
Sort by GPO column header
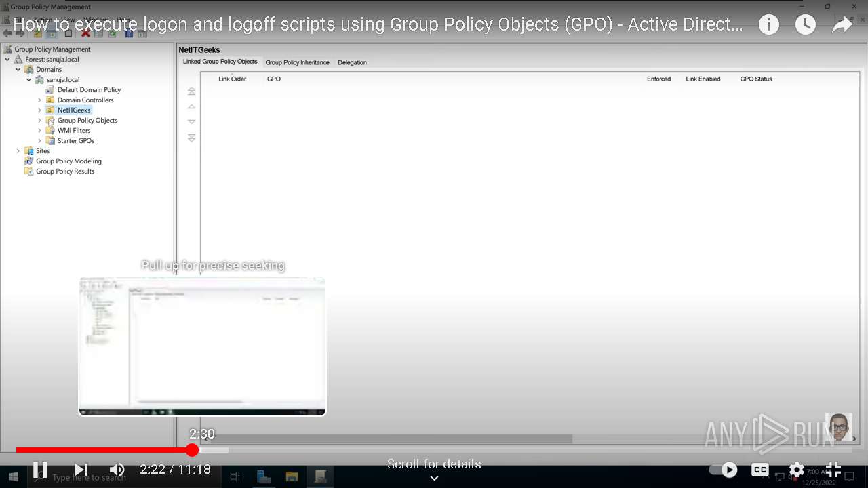pyautogui.click(x=273, y=79)
